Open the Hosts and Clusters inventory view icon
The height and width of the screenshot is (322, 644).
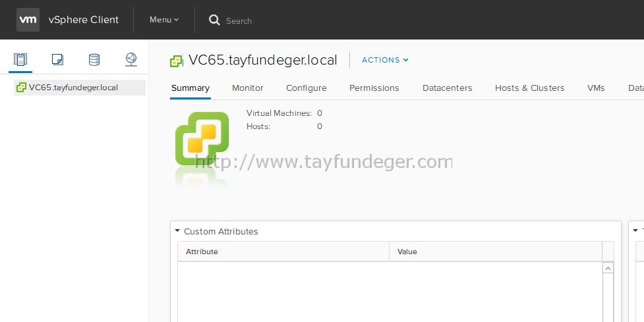tap(20, 60)
